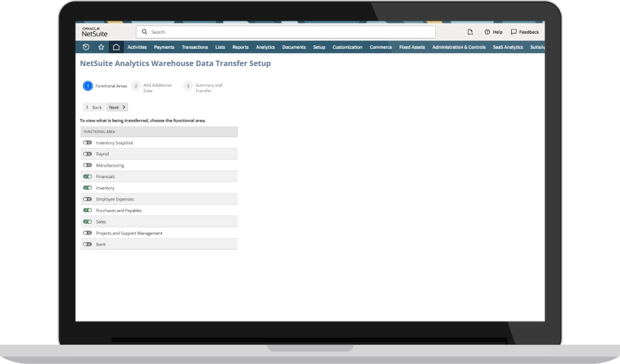The image size is (620, 364).
Task: Go to the Home icon
Action: 116,47
